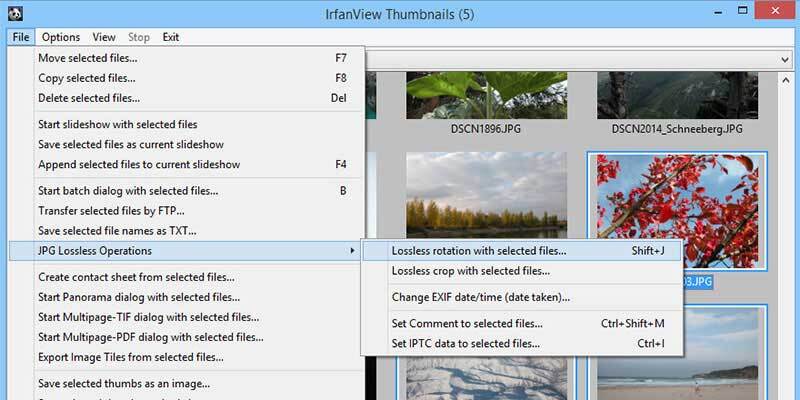800x400 pixels.
Task: Choose Start batch dialog with selected files
Action: click(x=187, y=191)
